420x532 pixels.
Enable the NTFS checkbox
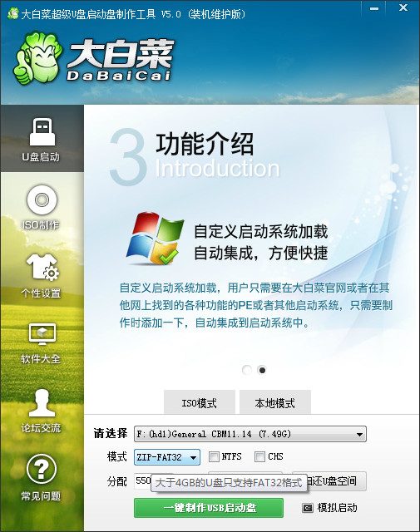click(214, 456)
